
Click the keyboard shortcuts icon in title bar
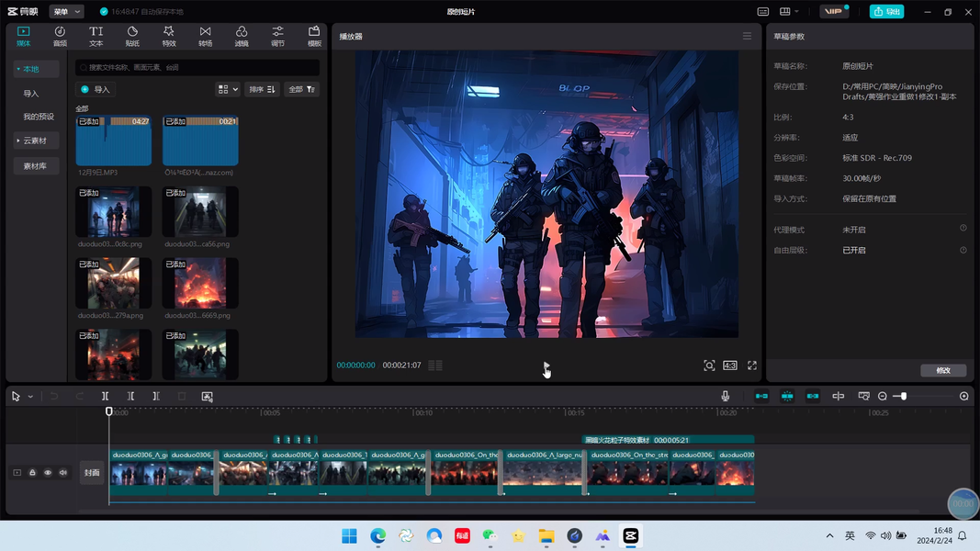[x=763, y=11]
